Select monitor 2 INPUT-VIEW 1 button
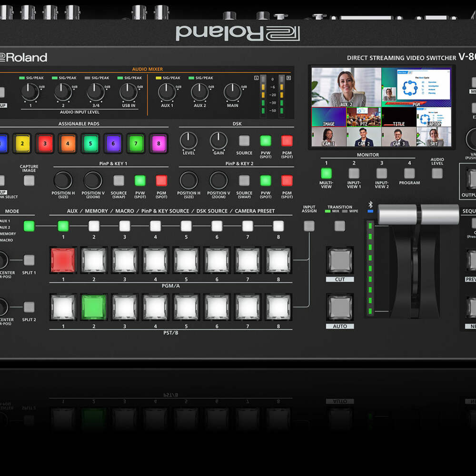The image size is (476, 476). (354, 173)
